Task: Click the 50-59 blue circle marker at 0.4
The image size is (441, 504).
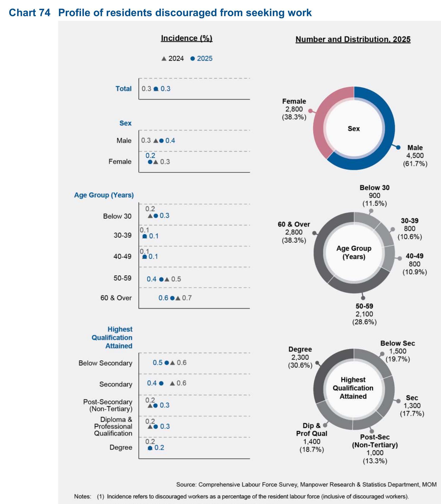Action: click(x=161, y=279)
